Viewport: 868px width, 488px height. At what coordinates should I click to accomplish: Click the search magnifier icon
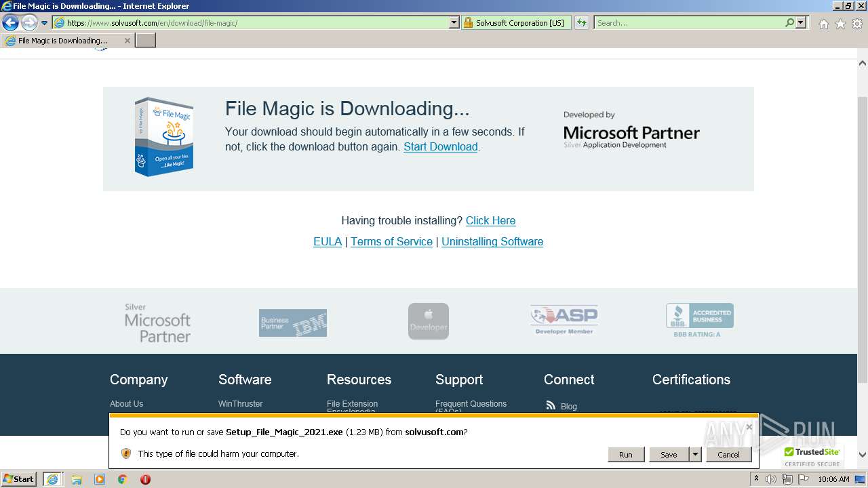point(789,22)
